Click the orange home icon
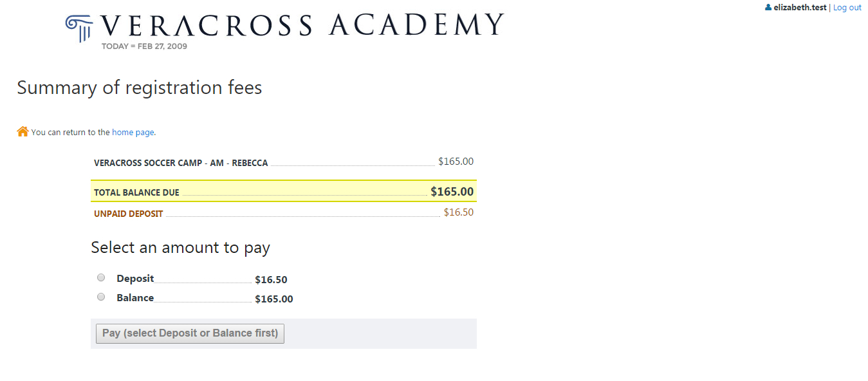The height and width of the screenshot is (381, 868). point(23,131)
